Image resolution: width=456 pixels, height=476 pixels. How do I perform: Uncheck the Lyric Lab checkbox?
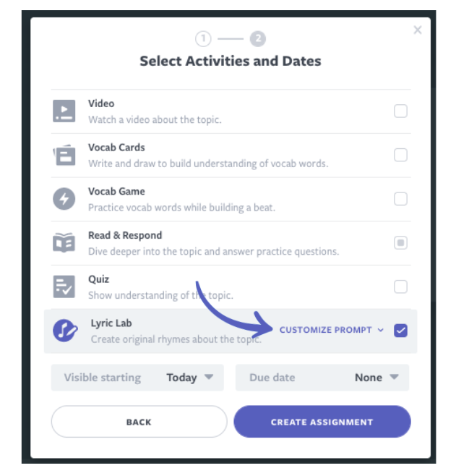pyautogui.click(x=400, y=331)
